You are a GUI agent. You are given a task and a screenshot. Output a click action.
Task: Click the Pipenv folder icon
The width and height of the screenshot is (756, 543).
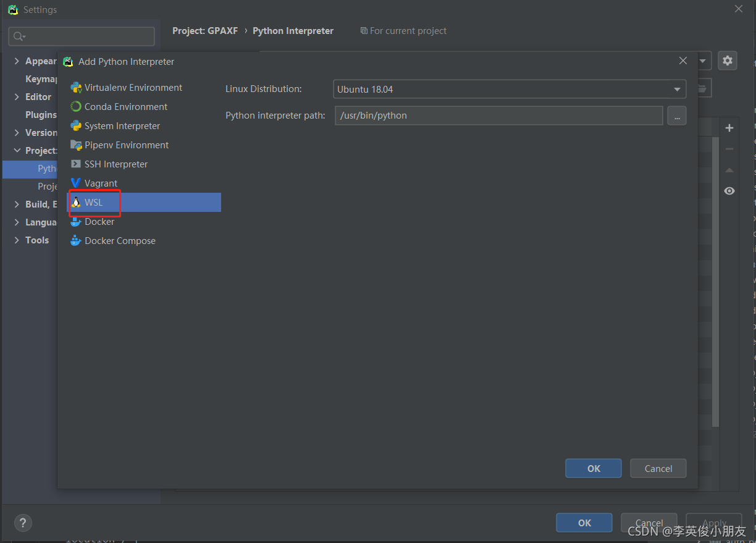click(x=76, y=145)
